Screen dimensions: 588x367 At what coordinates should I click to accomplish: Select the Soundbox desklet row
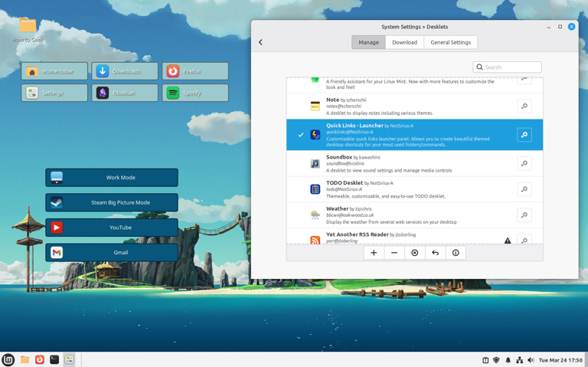(x=414, y=163)
